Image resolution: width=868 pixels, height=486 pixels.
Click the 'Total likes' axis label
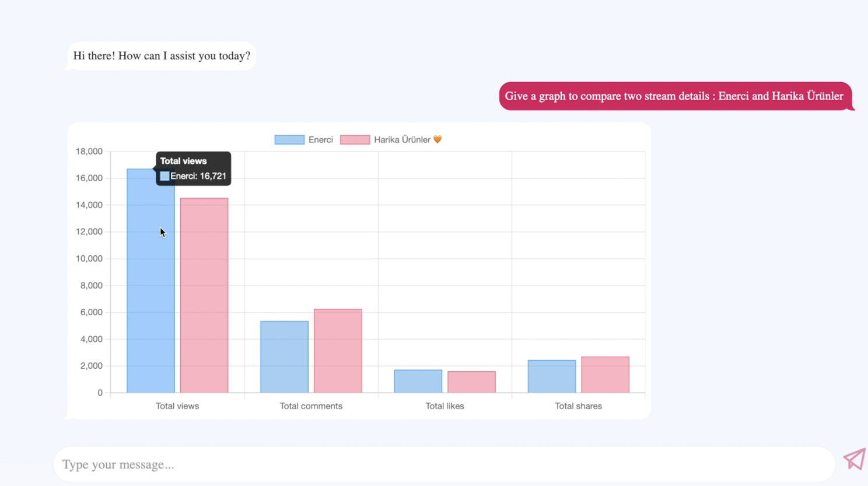pos(444,406)
